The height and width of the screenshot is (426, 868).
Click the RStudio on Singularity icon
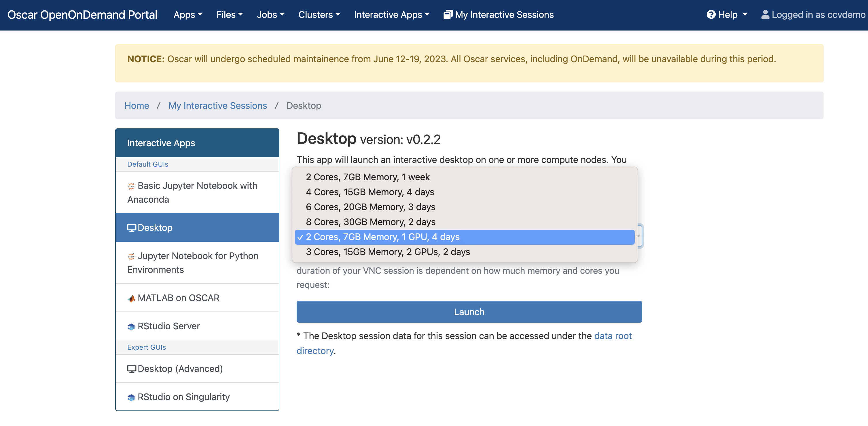131,398
